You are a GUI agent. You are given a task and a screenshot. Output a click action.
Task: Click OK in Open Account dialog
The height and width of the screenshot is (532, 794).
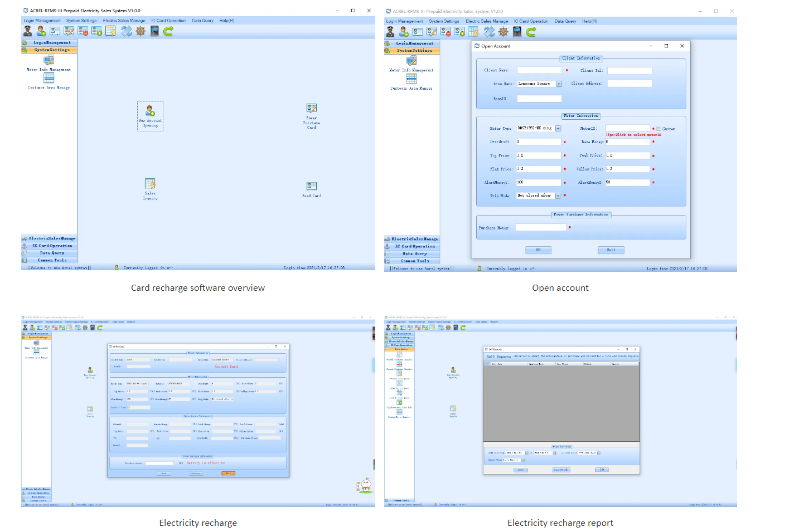538,250
